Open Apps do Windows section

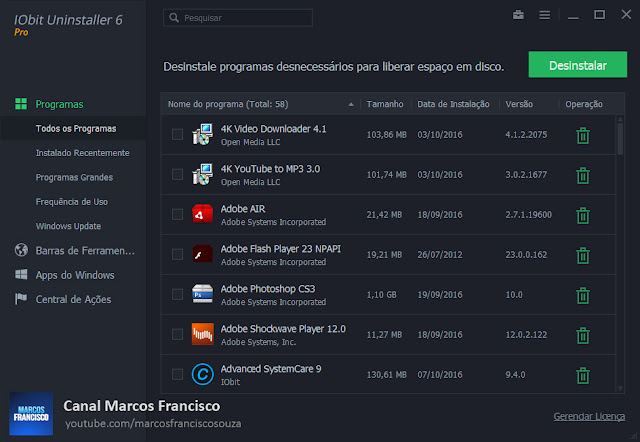[x=75, y=275]
